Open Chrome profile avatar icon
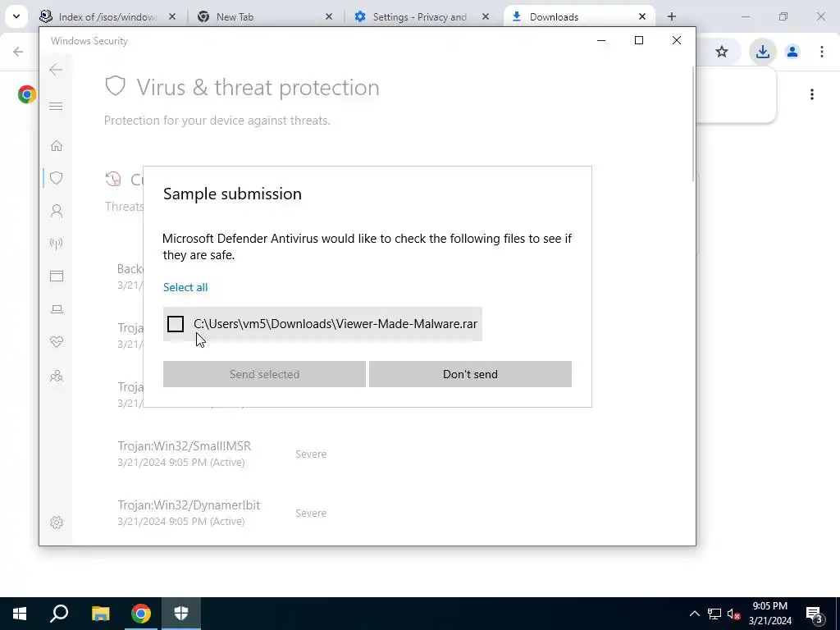Screen dimensions: 840x630 [x=792, y=52]
